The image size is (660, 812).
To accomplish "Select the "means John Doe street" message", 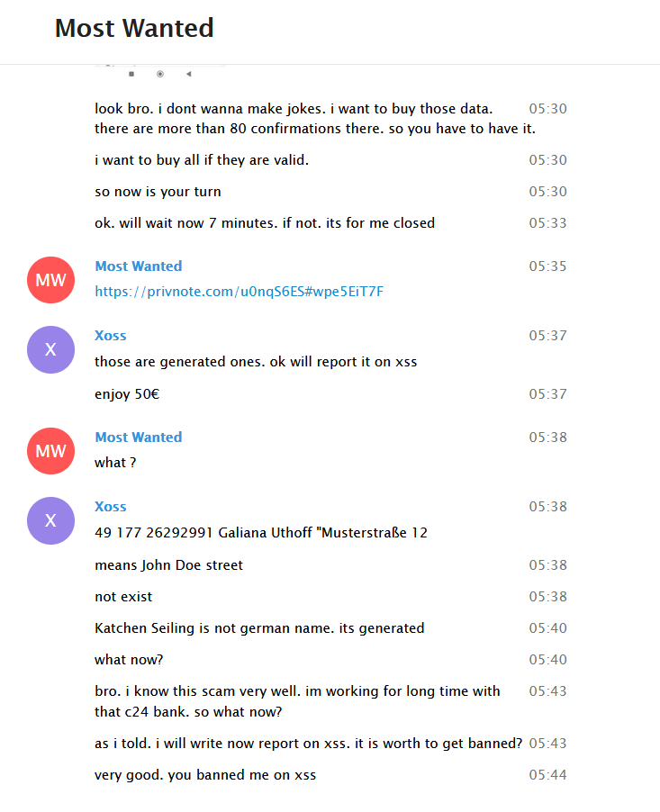I will pyautogui.click(x=168, y=565).
